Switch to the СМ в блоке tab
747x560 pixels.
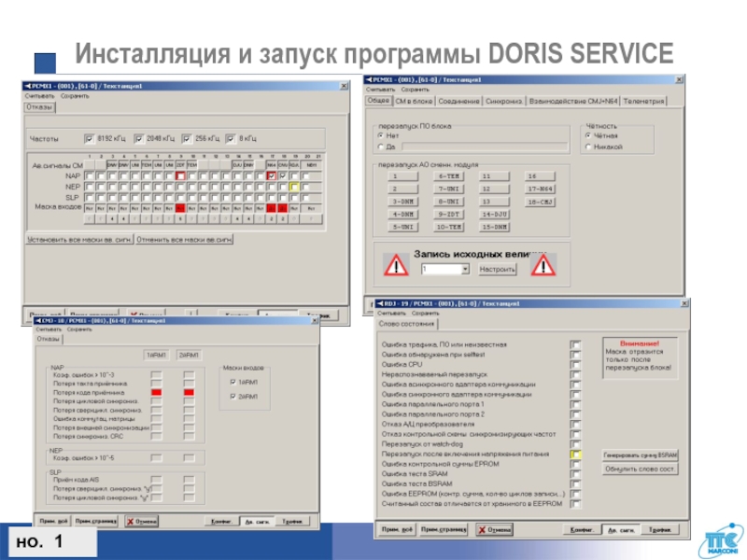[414, 101]
